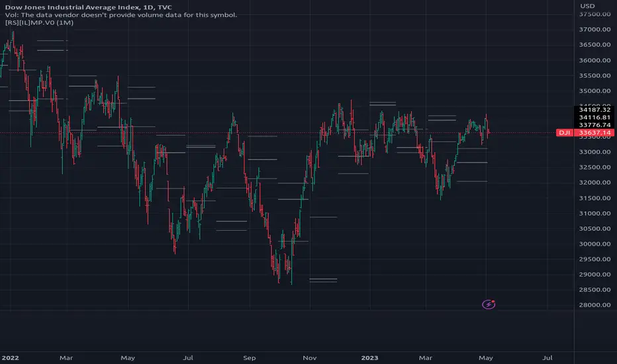617x364 pixels.
Task: Click the [RS][IL]MP.V0 (1M) indicator label
Action: [x=39, y=23]
